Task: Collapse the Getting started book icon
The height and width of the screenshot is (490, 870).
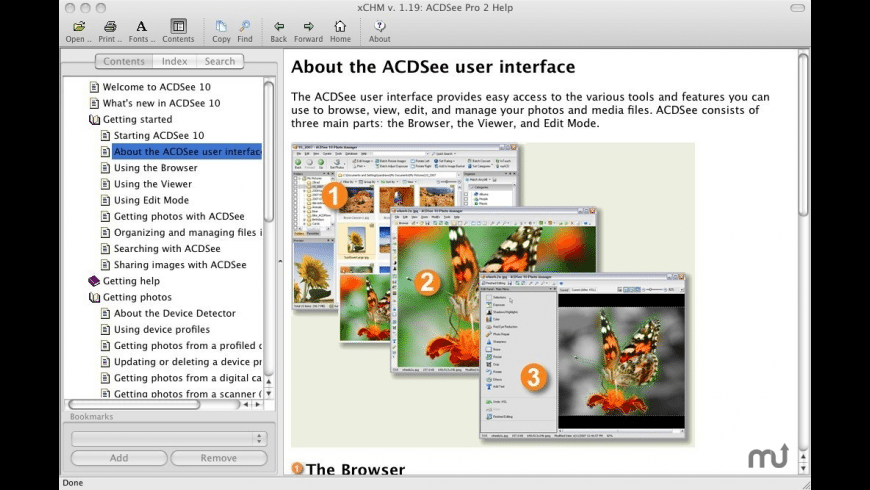Action: (94, 119)
